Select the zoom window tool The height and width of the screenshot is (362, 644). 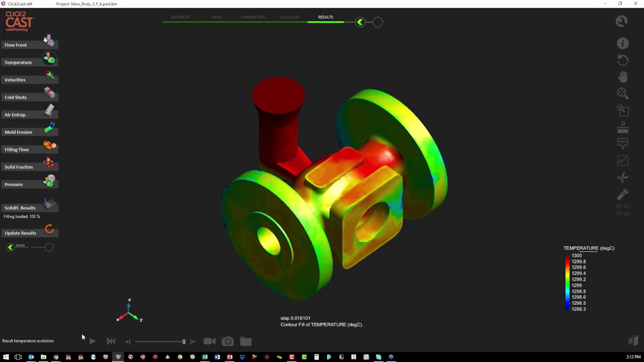click(x=623, y=110)
